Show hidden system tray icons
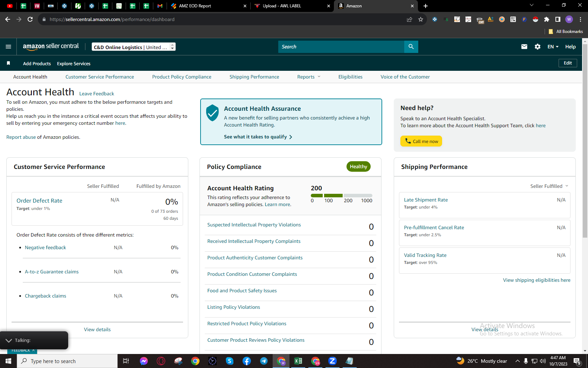 (x=517, y=361)
